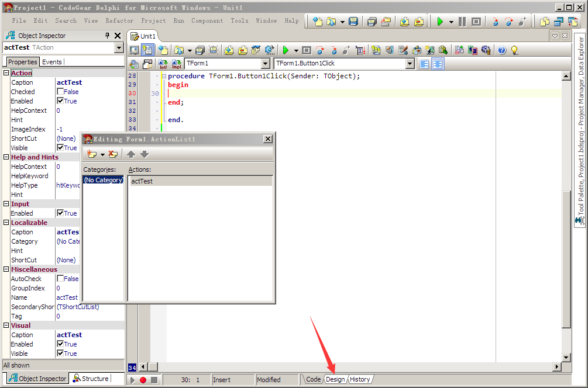Switch to the Design tab
Viewport: 588px width, 388px height.
click(335, 379)
